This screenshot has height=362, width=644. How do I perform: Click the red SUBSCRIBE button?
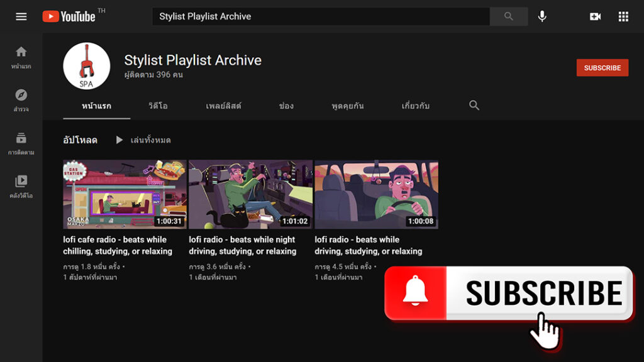(x=602, y=68)
